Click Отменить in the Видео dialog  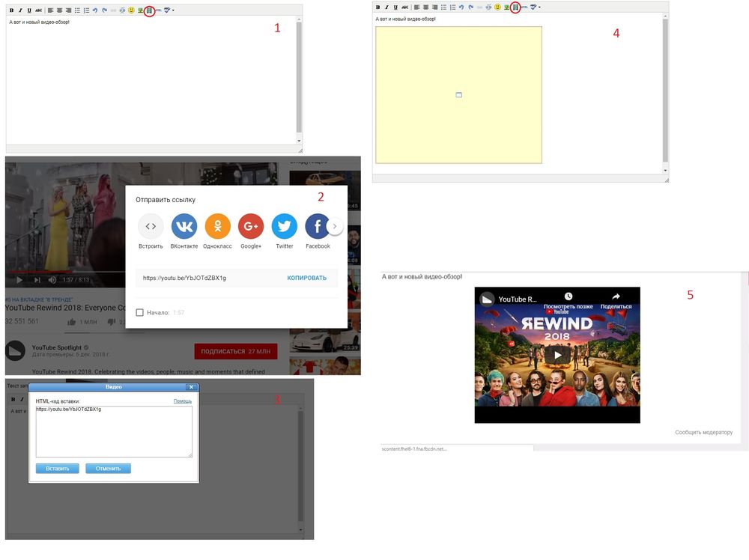(x=108, y=469)
